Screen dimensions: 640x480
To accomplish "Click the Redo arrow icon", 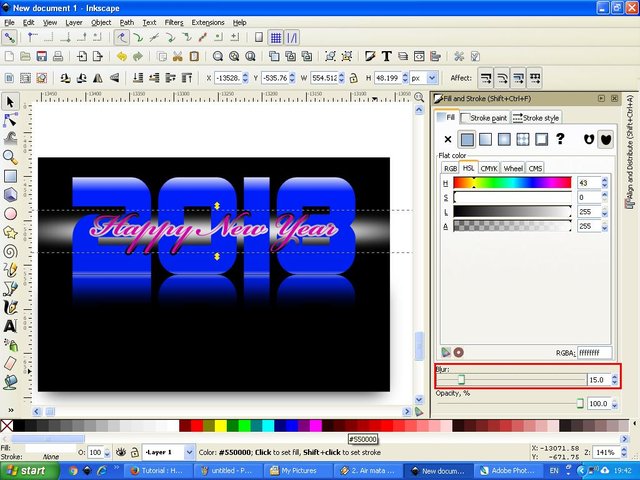I will (138, 56).
